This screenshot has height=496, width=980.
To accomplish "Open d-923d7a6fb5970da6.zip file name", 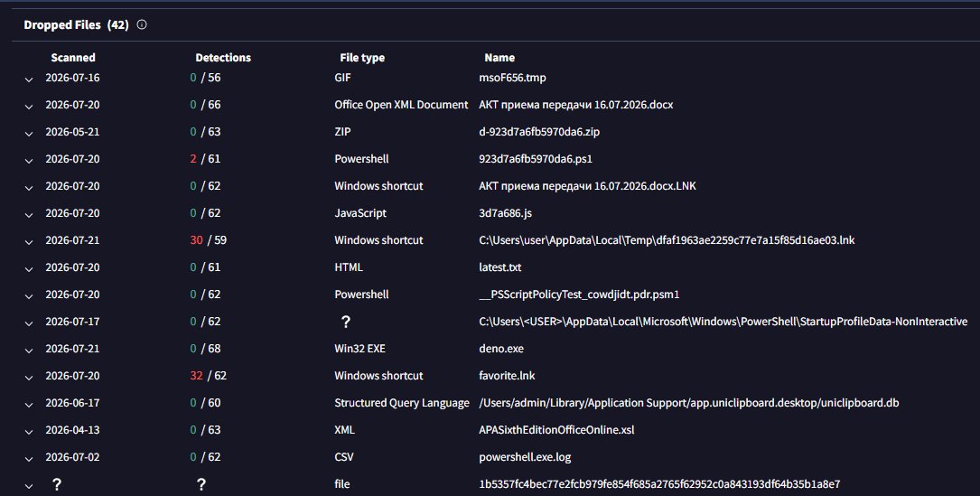I will click(539, 131).
